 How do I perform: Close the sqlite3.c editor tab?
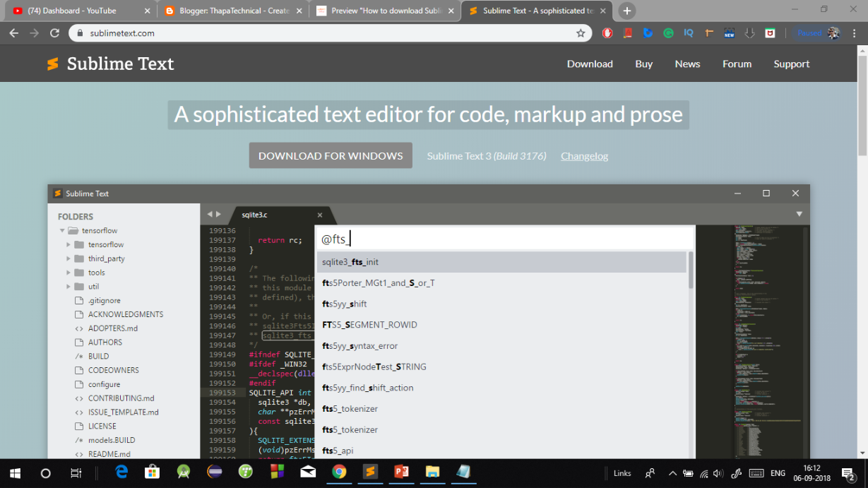click(320, 215)
